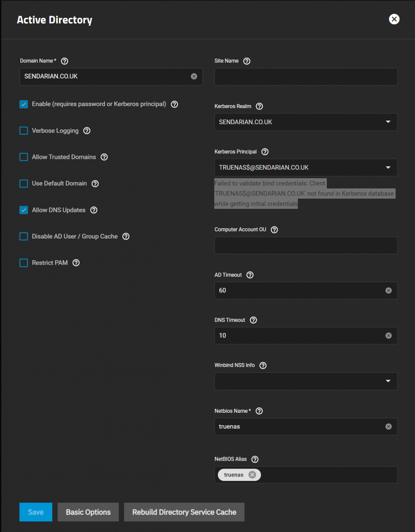Click the Computer Account OU field
Image resolution: width=415 pixels, height=532 pixels.
[306, 245]
